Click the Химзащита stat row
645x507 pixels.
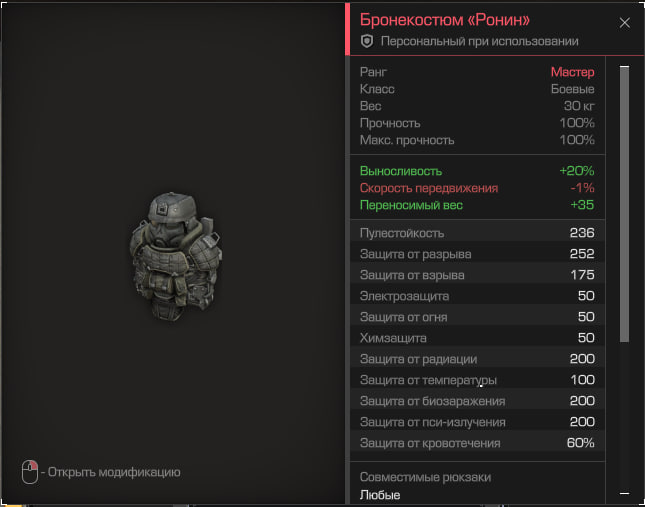coord(478,338)
